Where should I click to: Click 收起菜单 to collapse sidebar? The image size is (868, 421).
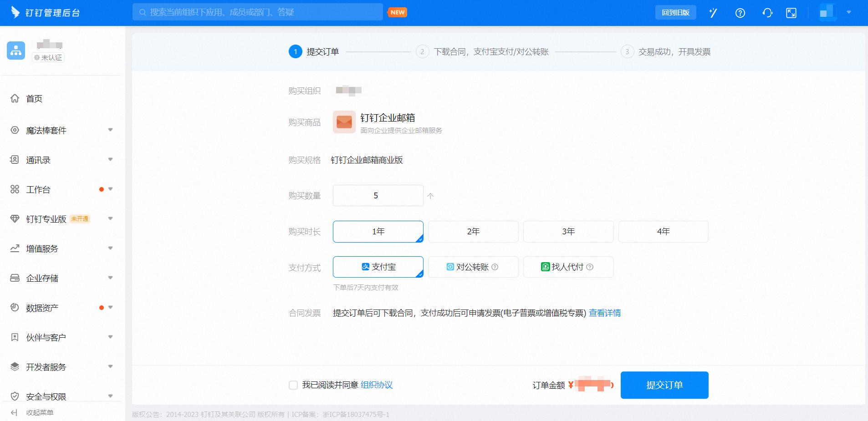[x=40, y=412]
